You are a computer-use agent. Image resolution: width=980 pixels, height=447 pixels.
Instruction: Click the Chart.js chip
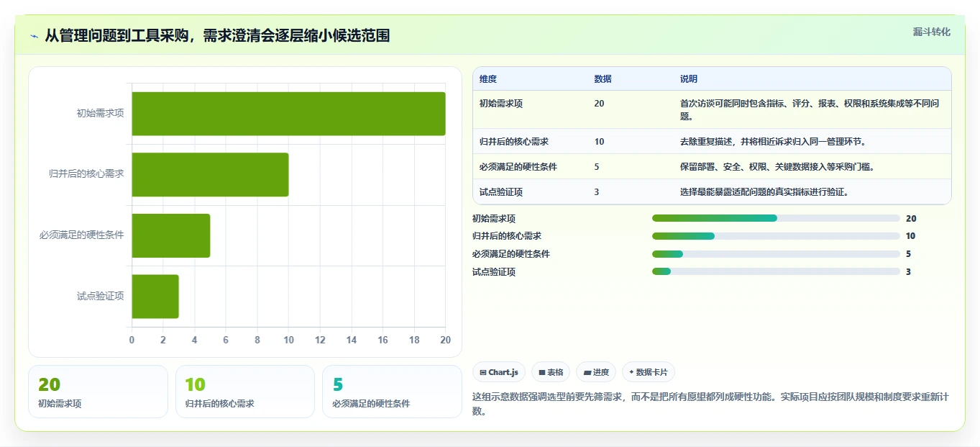(499, 372)
